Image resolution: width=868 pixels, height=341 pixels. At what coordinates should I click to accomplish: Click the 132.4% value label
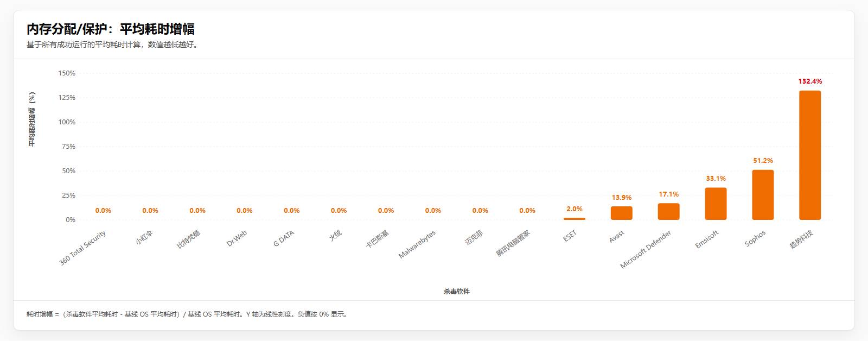810,81
